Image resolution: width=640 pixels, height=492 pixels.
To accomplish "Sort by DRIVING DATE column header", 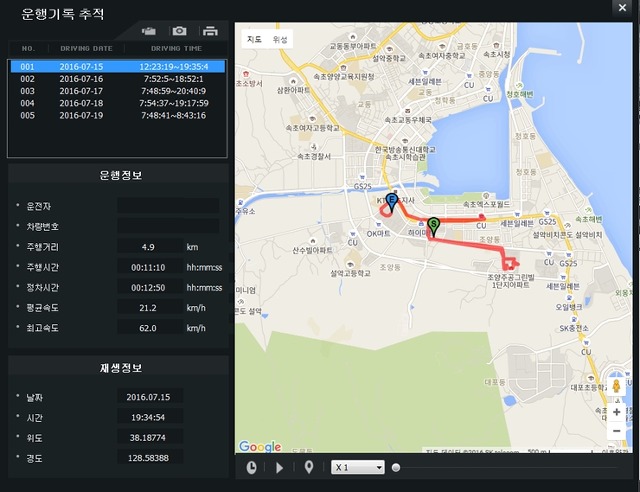I will [87, 49].
